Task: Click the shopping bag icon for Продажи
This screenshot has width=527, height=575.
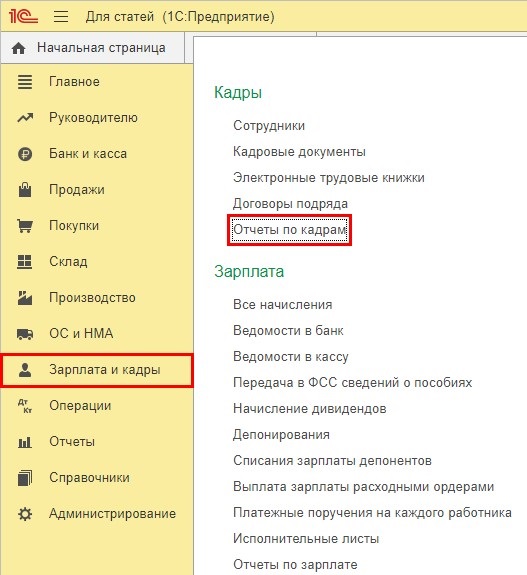Action: [x=25, y=190]
